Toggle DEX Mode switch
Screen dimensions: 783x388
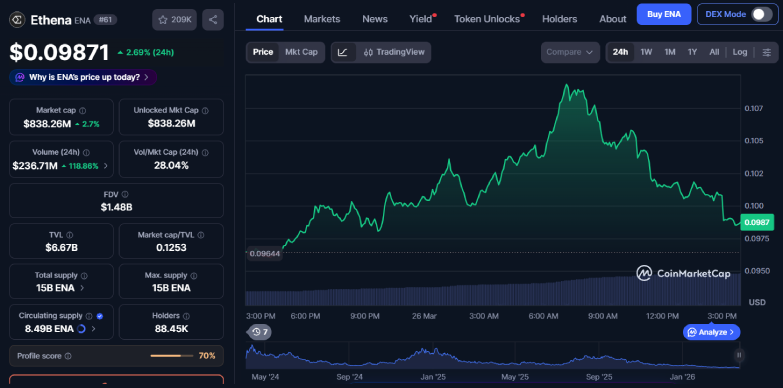pos(762,14)
